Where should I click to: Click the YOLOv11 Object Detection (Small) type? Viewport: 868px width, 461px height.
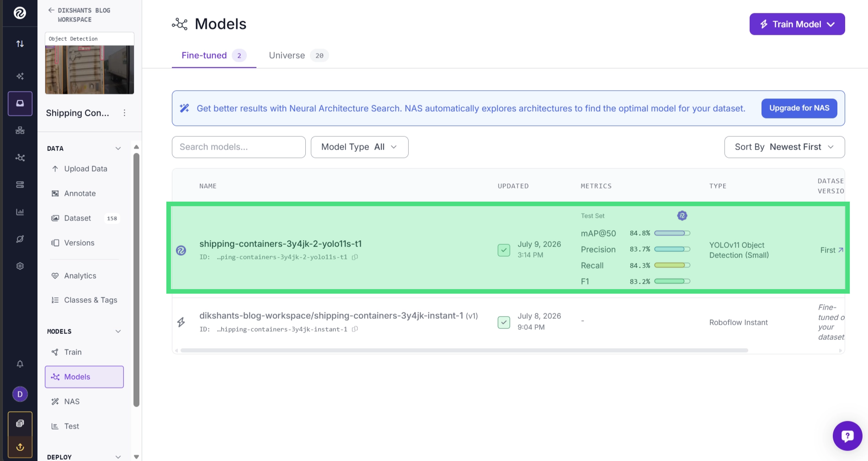pyautogui.click(x=739, y=250)
